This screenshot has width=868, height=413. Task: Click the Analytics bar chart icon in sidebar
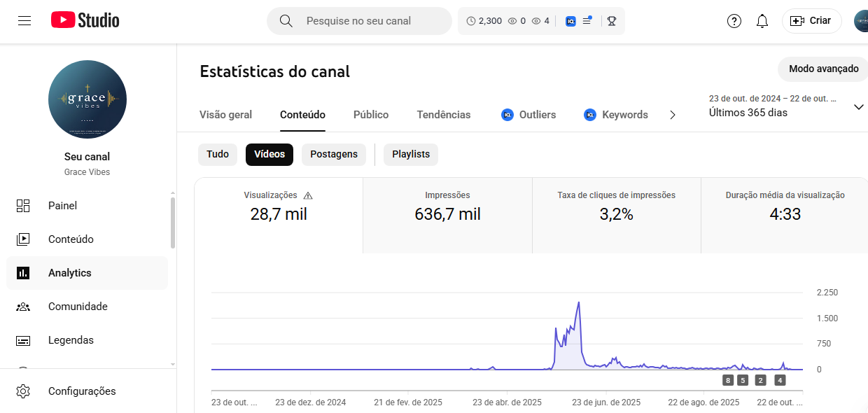[23, 273]
